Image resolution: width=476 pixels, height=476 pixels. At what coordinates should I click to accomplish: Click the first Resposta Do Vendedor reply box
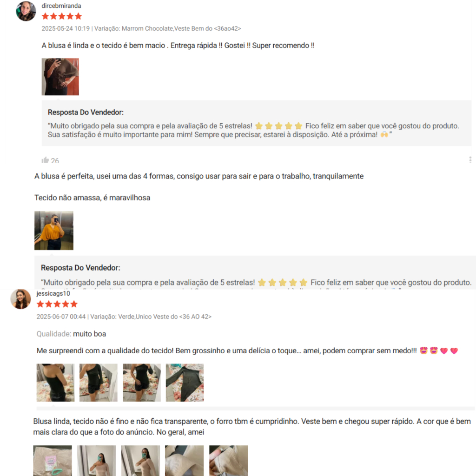[x=257, y=123]
